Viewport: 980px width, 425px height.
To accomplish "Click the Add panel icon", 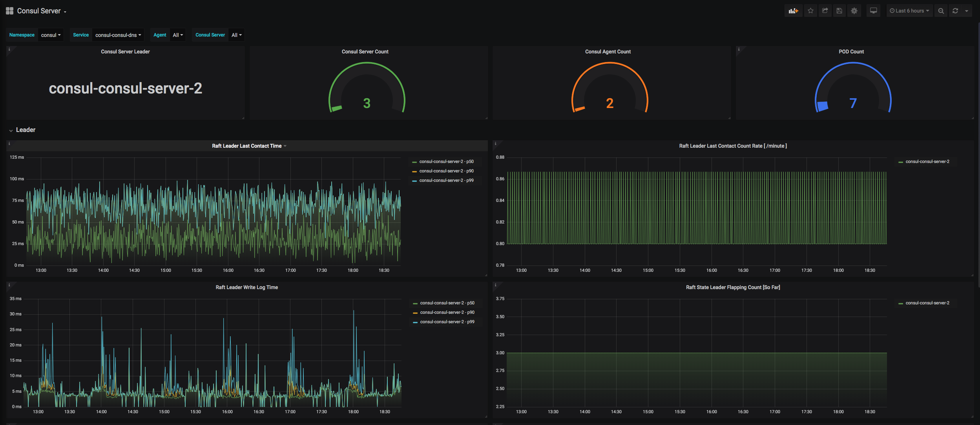I will pyautogui.click(x=793, y=11).
